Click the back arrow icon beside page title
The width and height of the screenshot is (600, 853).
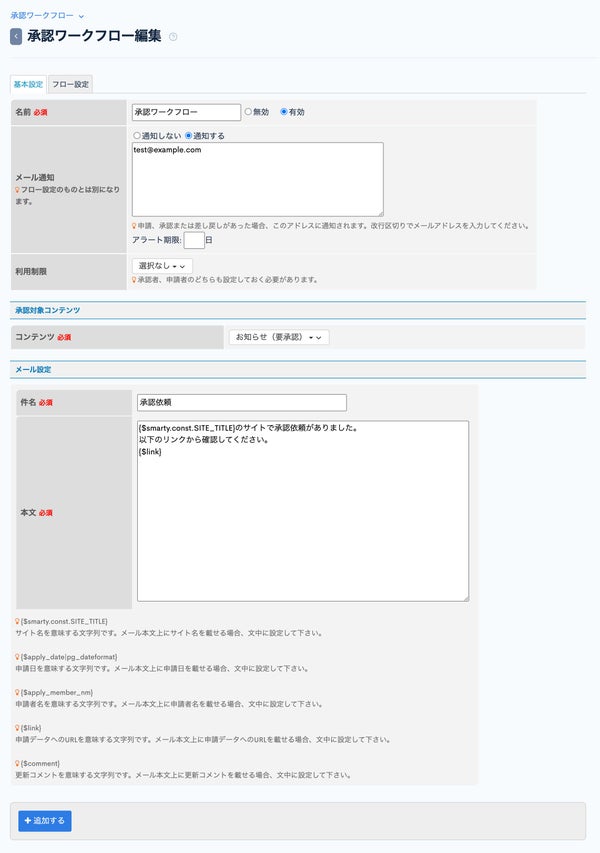click(x=16, y=36)
